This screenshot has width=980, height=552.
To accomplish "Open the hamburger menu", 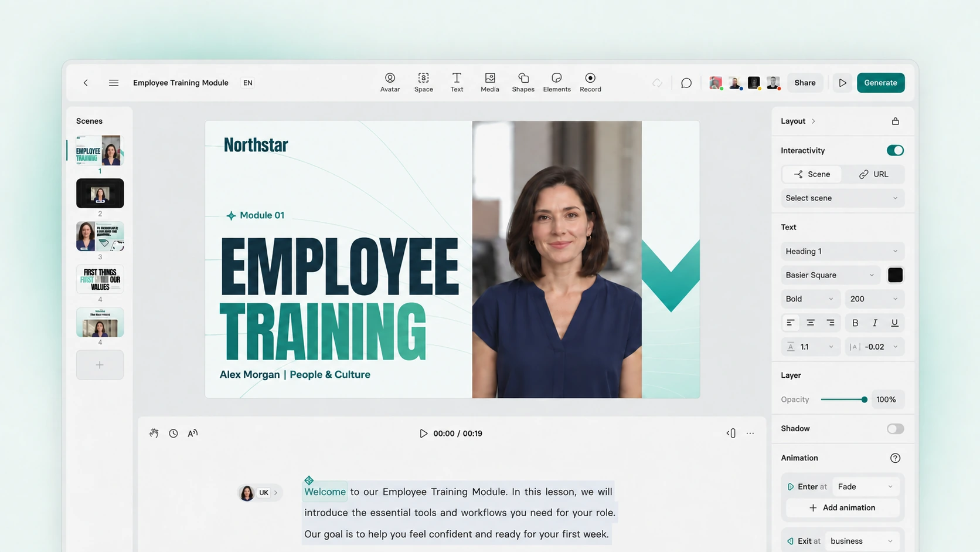I will [114, 83].
